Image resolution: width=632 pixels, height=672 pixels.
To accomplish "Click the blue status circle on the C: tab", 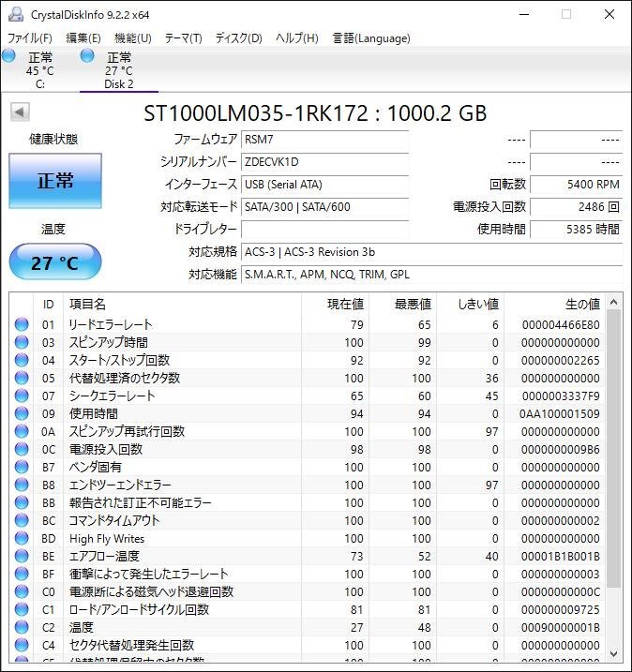I will tap(9, 55).
